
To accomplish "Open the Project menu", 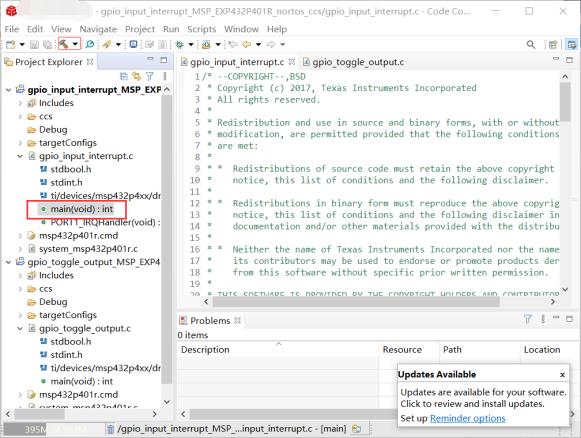I will click(140, 29).
